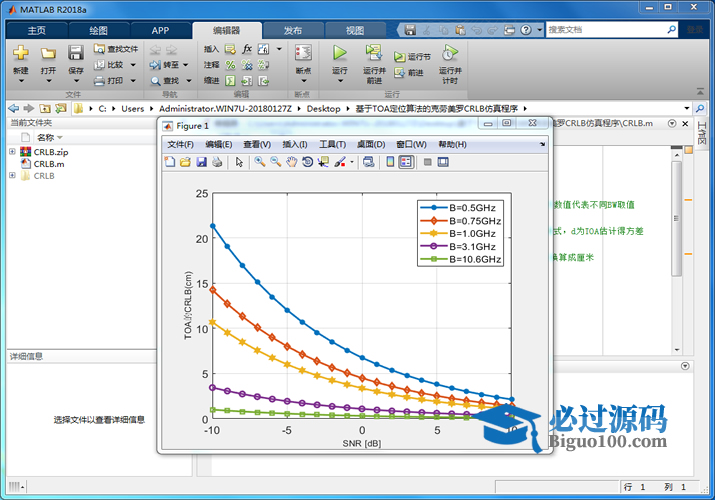Image resolution: width=715 pixels, height=500 pixels.
Task: Toggle Data Cursor tool in figure toolbar
Action: tap(323, 162)
